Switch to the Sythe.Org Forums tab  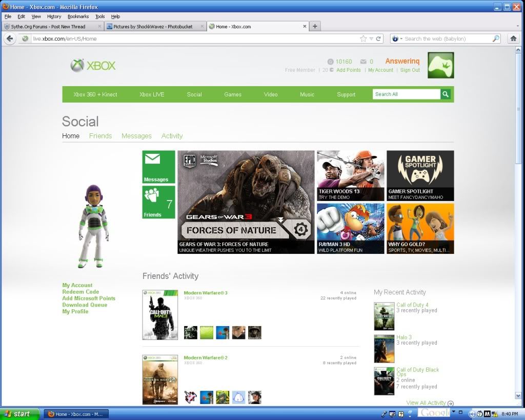coord(53,27)
